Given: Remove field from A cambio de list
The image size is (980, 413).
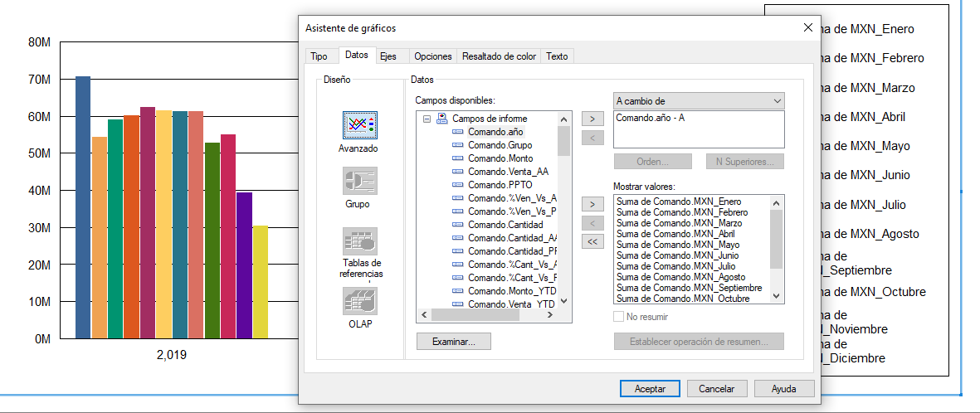Looking at the screenshot, I should click(x=592, y=137).
